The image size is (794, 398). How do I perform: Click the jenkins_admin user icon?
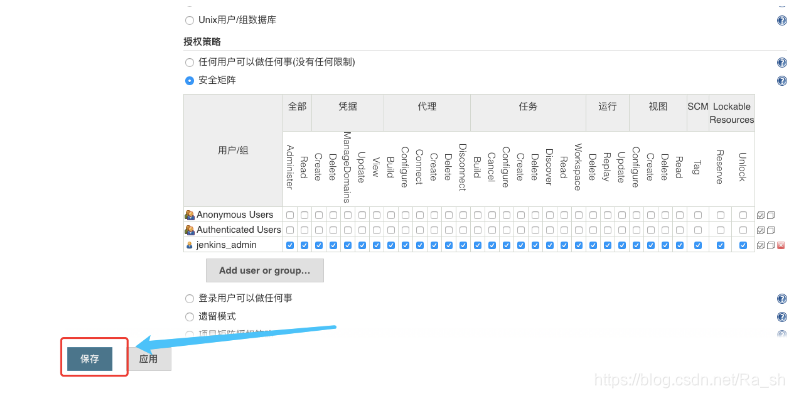tap(190, 245)
